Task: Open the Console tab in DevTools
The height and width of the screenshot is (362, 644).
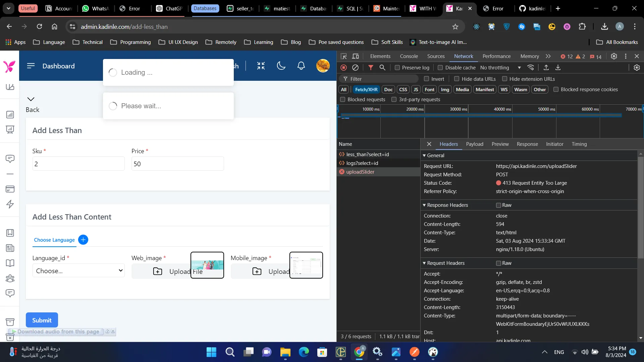Action: [x=409, y=56]
